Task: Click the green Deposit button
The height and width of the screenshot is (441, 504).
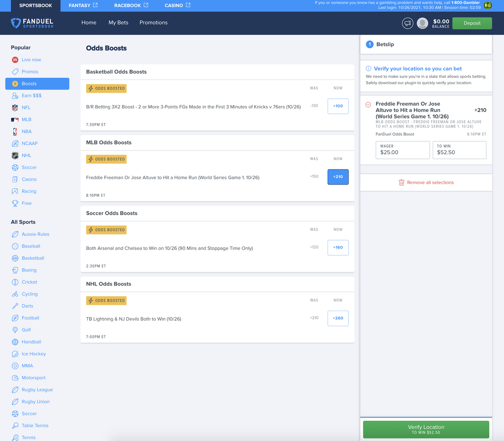Action: 472,23
